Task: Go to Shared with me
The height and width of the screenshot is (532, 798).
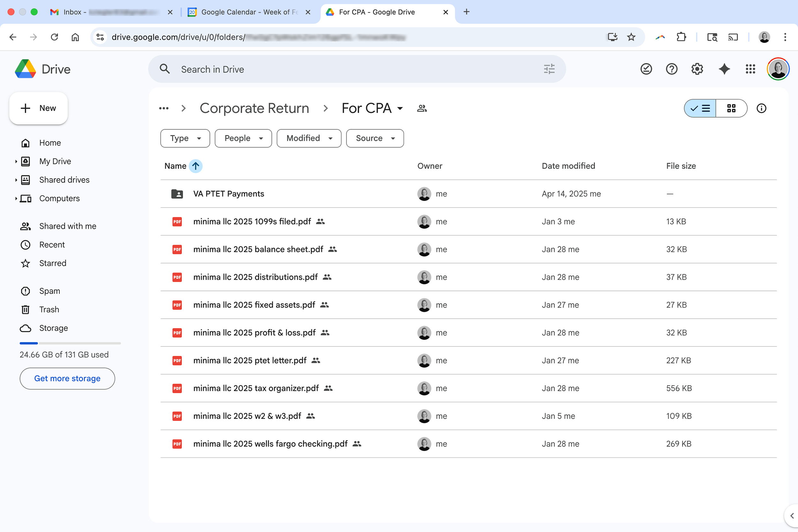Action: click(x=68, y=226)
